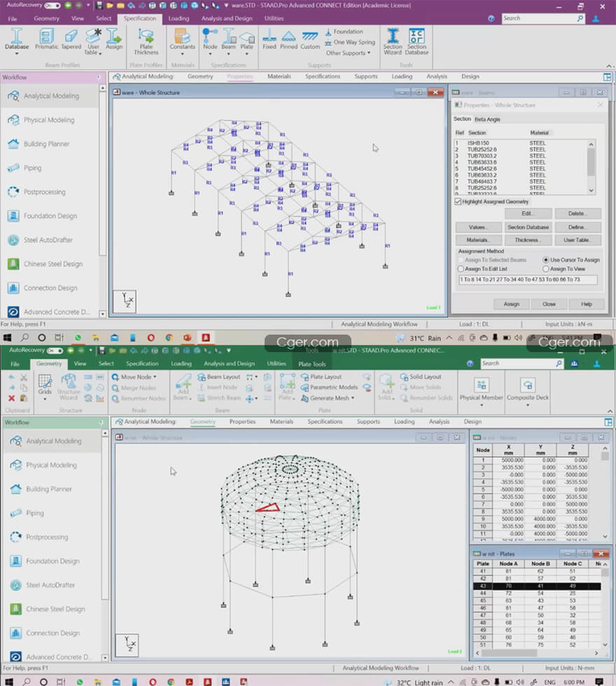
Task: Click the Thickness button in Properties dialog
Action: tap(528, 240)
